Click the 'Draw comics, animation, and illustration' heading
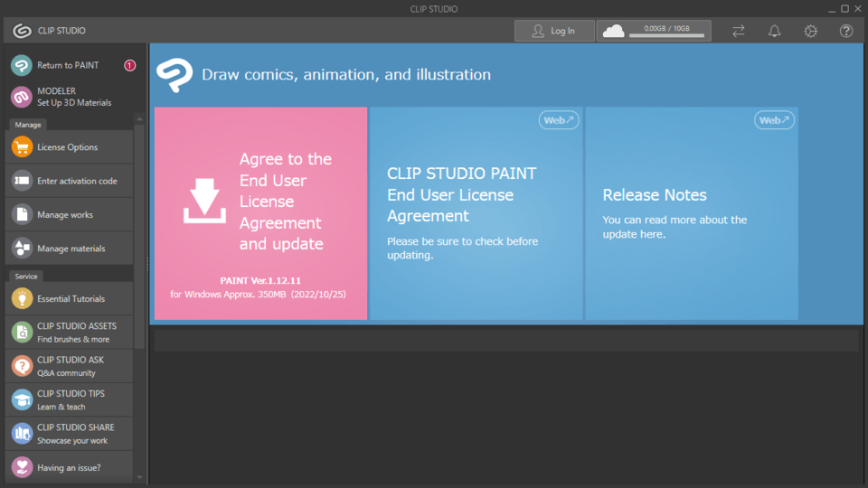 coord(346,75)
